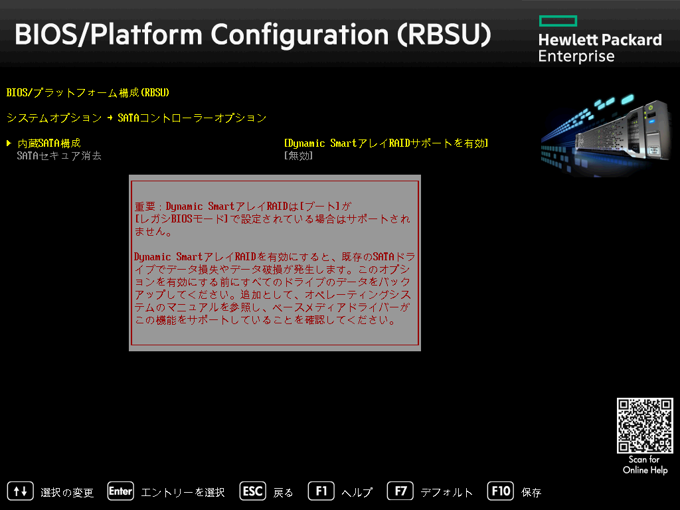Click the Scan for Online Help text
Image resolution: width=680 pixels, height=510 pixels.
(x=645, y=465)
